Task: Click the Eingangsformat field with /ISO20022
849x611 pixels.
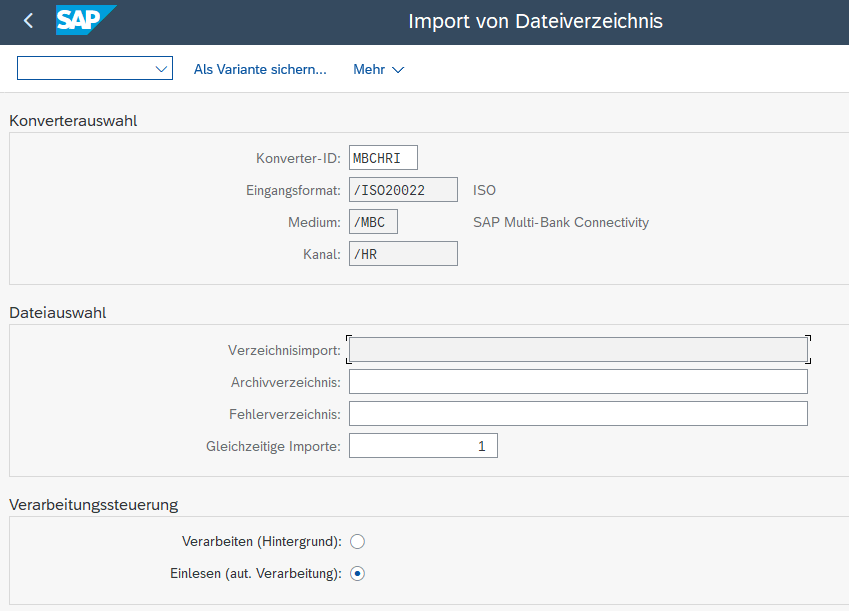Action: coord(403,190)
